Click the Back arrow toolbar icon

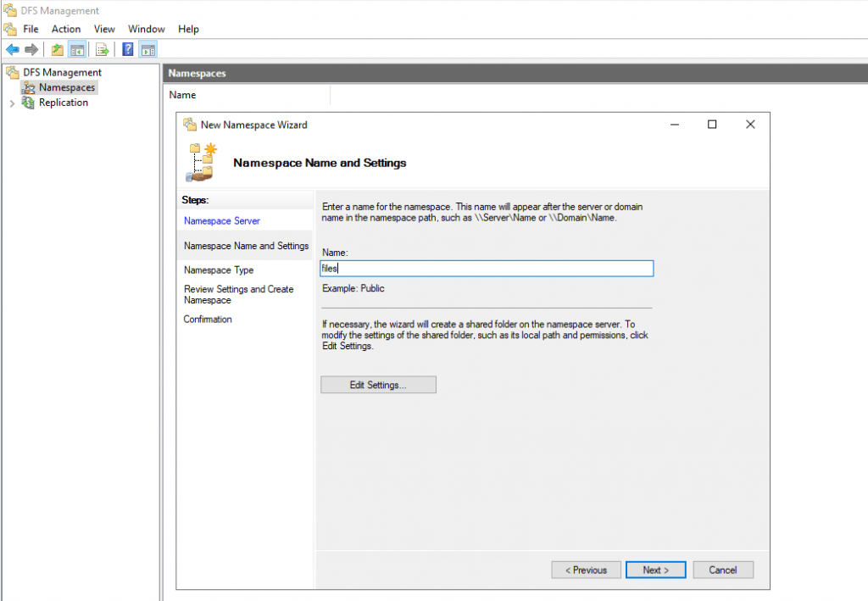click(12, 50)
